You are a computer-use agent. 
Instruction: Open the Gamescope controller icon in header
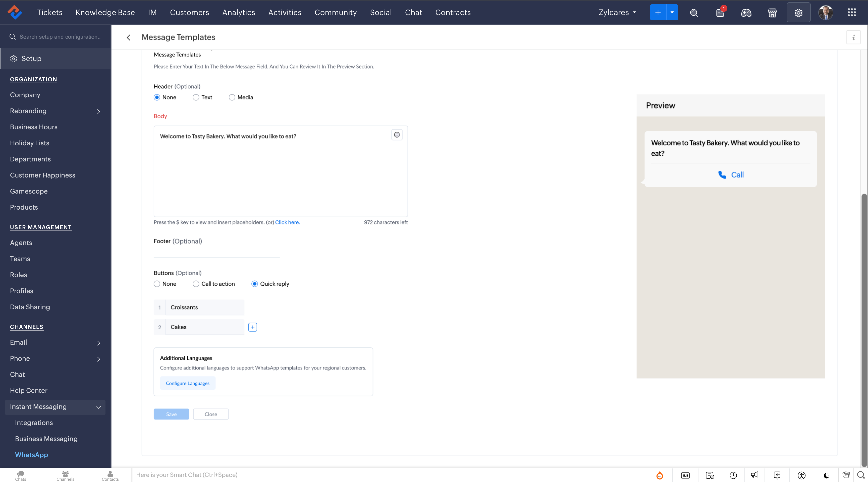(746, 13)
